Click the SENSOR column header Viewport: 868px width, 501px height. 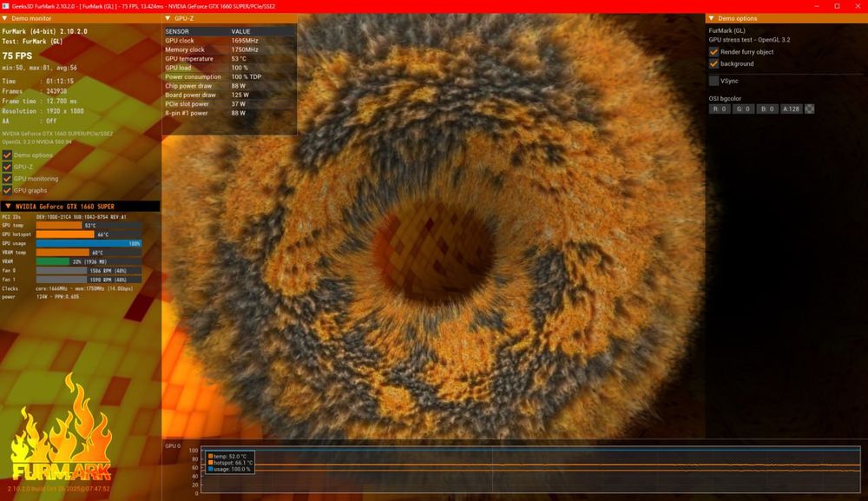tap(176, 31)
